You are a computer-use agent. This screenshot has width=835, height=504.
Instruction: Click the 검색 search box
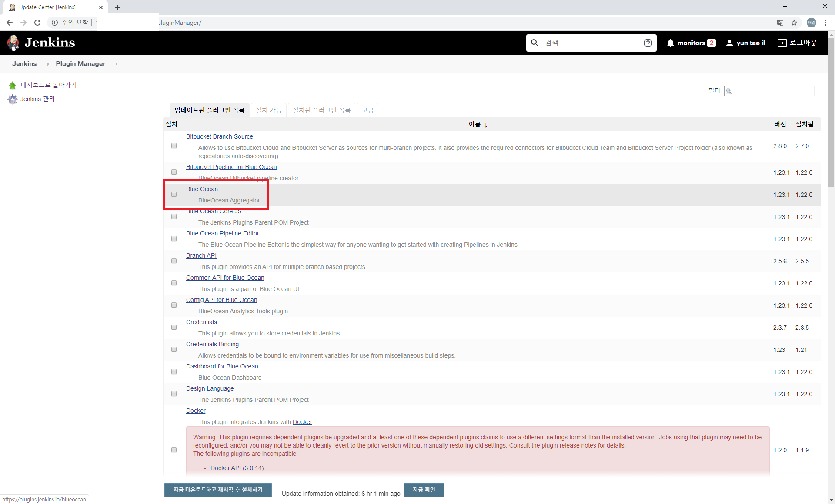(591, 43)
